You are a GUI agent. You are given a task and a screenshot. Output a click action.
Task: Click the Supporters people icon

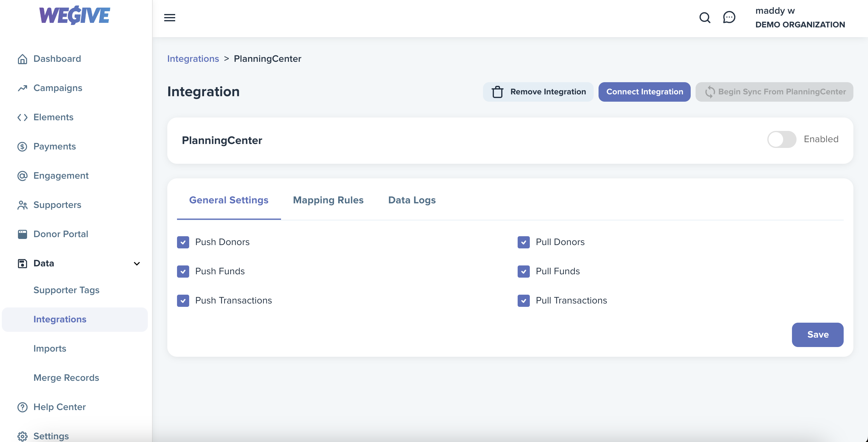(x=22, y=205)
